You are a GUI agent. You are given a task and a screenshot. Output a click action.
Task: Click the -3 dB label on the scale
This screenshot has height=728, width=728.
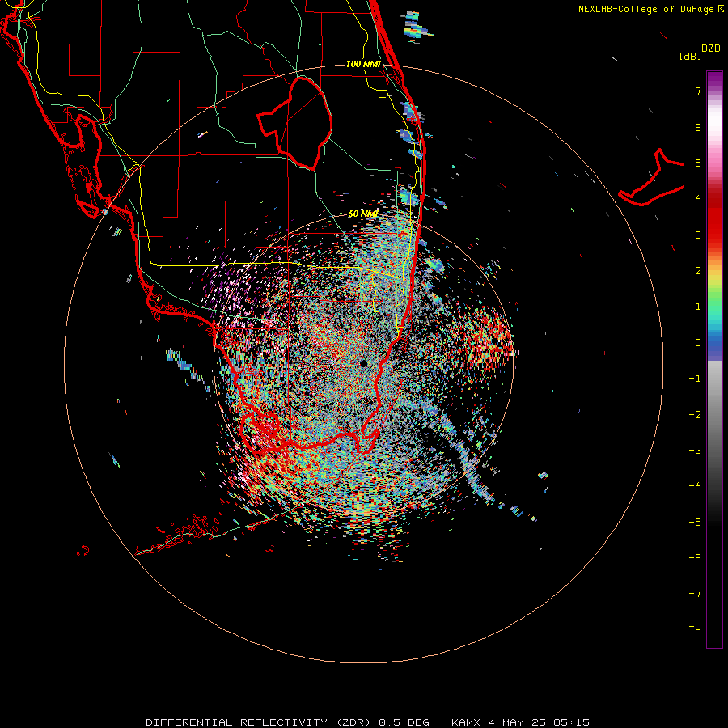coord(695,450)
